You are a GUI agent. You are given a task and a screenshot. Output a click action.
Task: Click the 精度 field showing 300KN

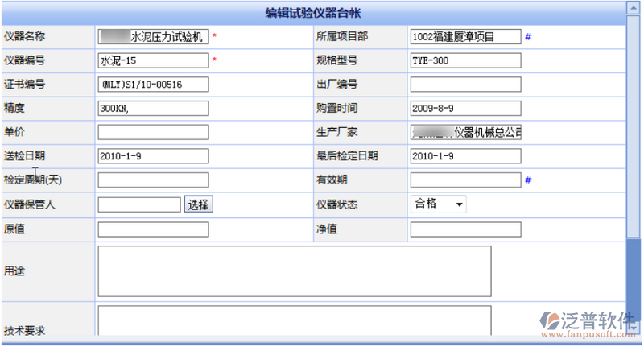click(x=153, y=108)
